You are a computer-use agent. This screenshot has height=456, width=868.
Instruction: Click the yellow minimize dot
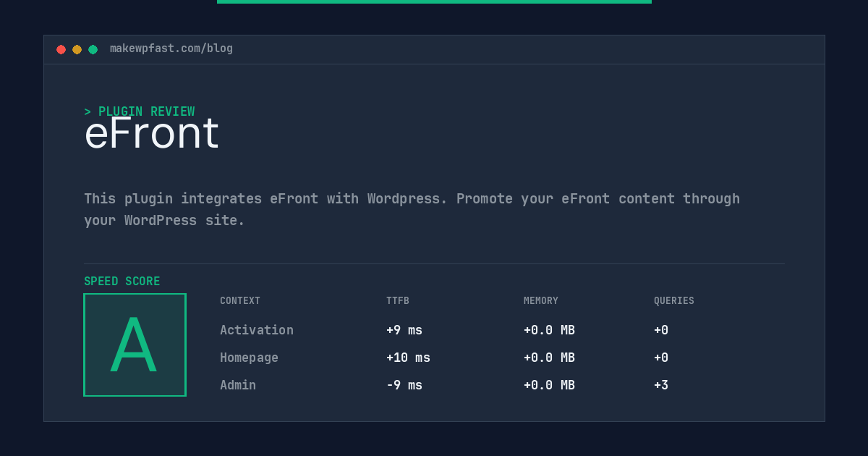[x=77, y=49]
